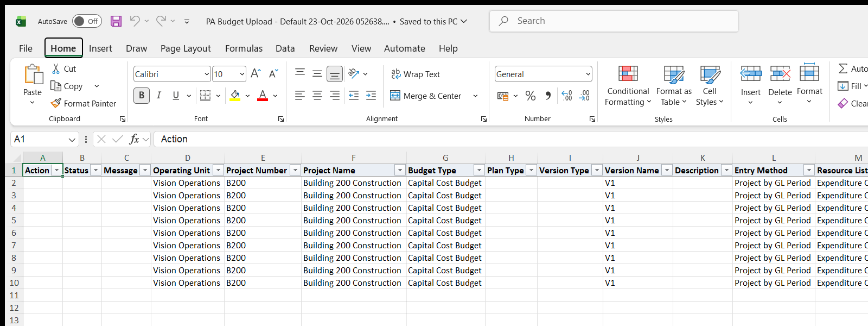Switch to the Automate tab
The image size is (868, 326).
tap(404, 48)
